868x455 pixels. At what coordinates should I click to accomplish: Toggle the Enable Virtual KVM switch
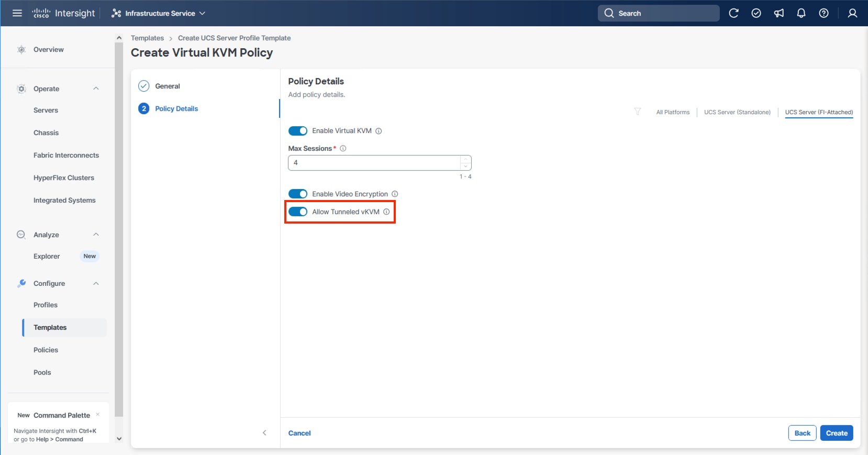[298, 131]
